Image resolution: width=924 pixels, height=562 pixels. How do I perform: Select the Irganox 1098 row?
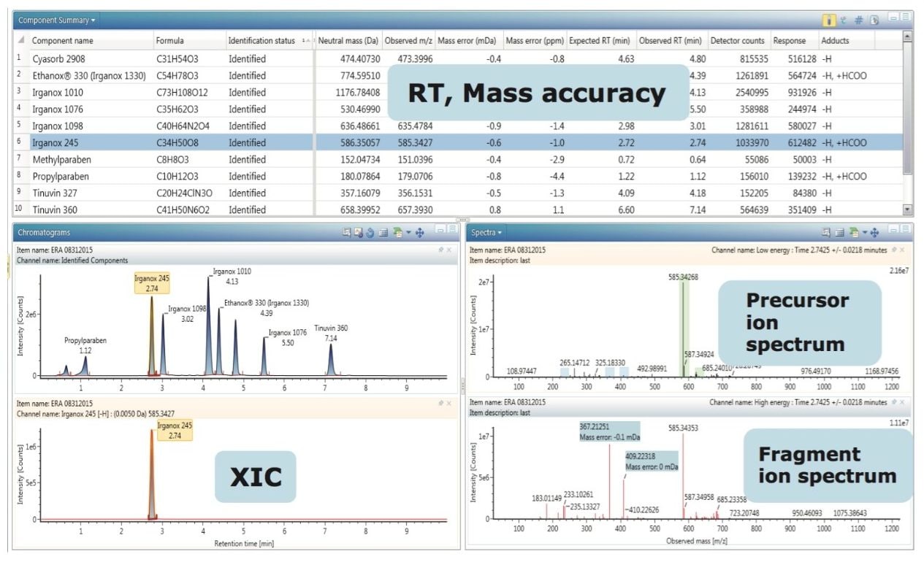pos(458,126)
